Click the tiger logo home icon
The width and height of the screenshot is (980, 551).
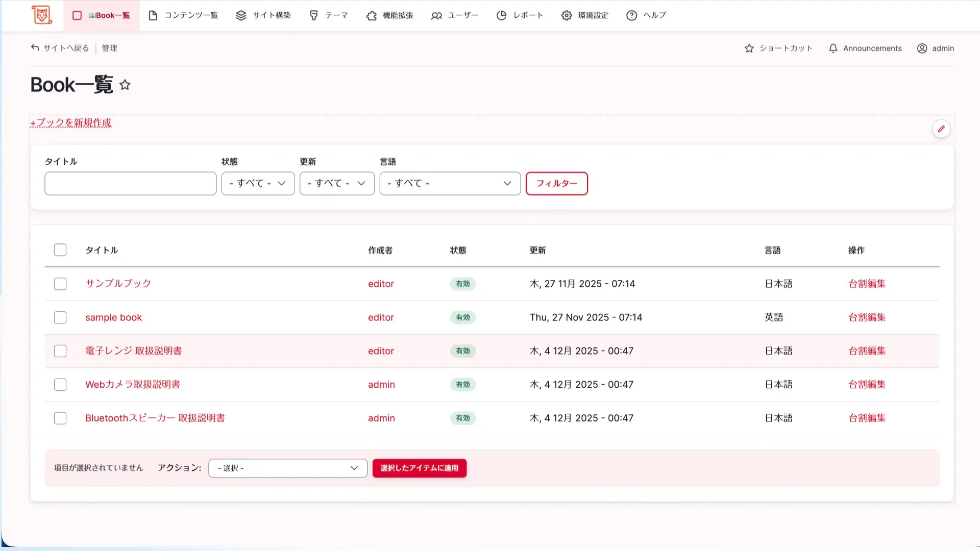(42, 15)
